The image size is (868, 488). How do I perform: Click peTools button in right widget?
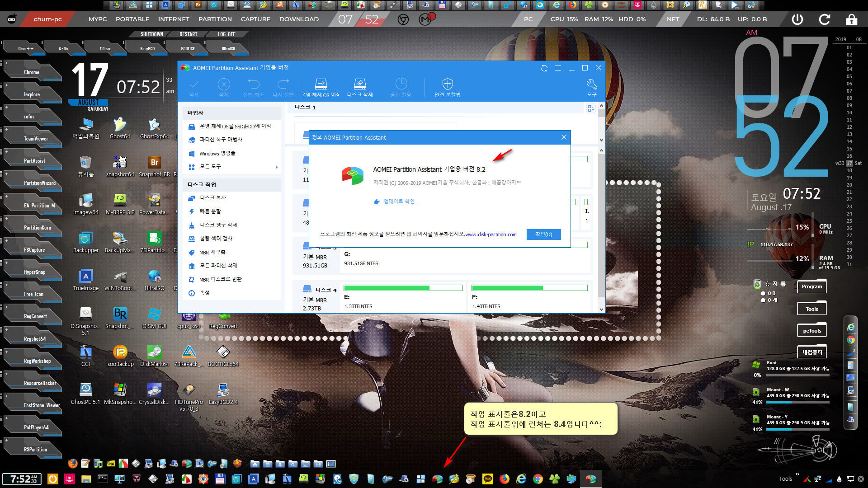click(x=811, y=331)
